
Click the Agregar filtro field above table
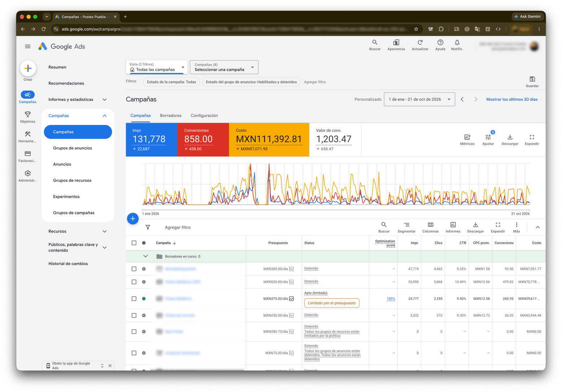pos(178,227)
